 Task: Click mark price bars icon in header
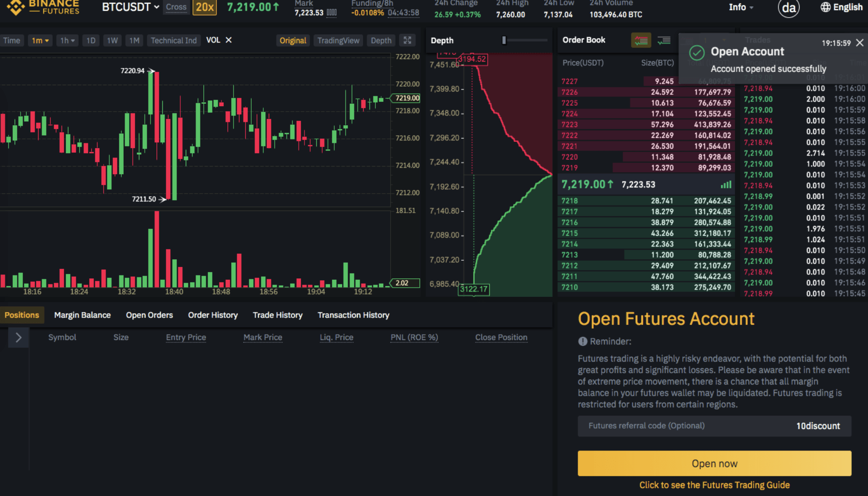[331, 13]
